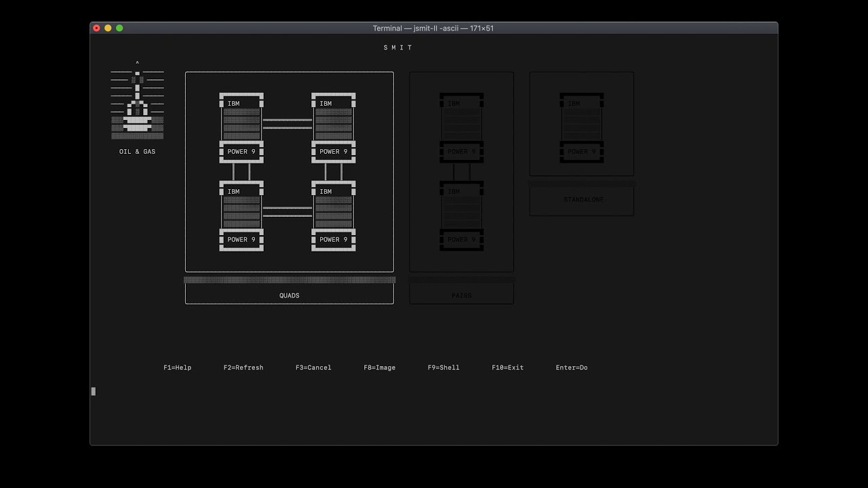
Task: Click the Terminal window title bar text
Action: [433, 28]
